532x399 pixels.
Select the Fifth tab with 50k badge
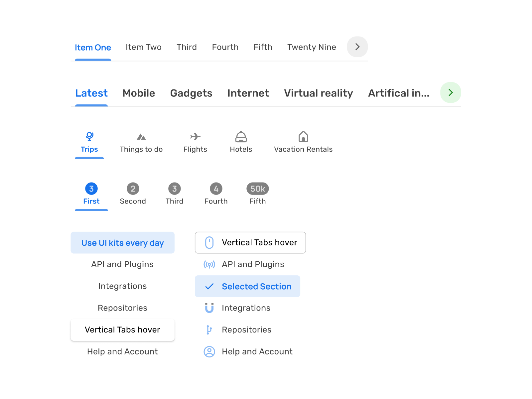(x=258, y=194)
